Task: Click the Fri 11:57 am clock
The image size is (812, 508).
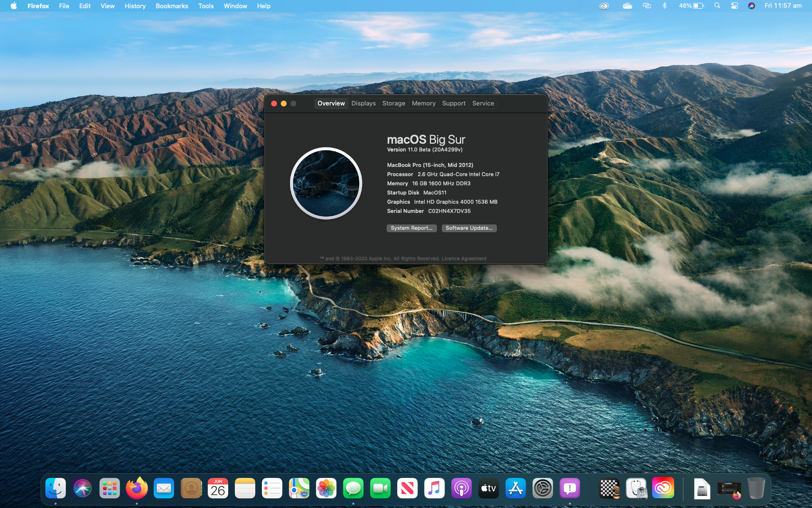Action: (x=783, y=6)
